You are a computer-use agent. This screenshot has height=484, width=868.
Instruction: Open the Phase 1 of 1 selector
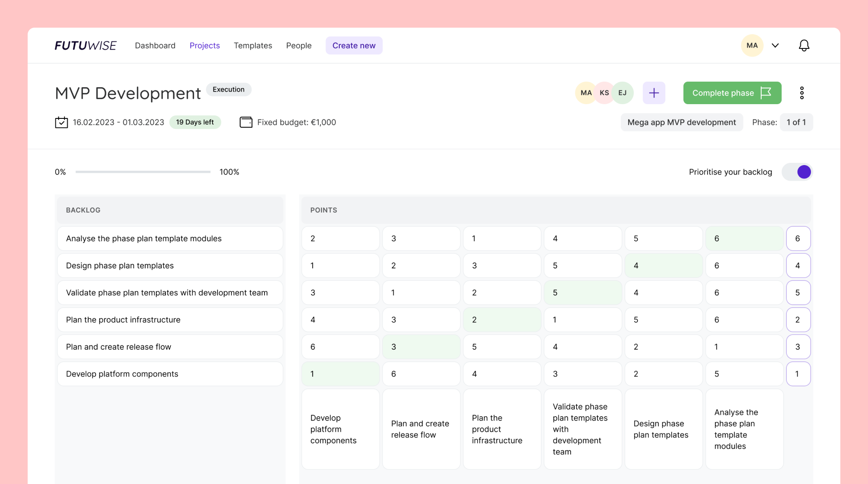[x=796, y=122]
